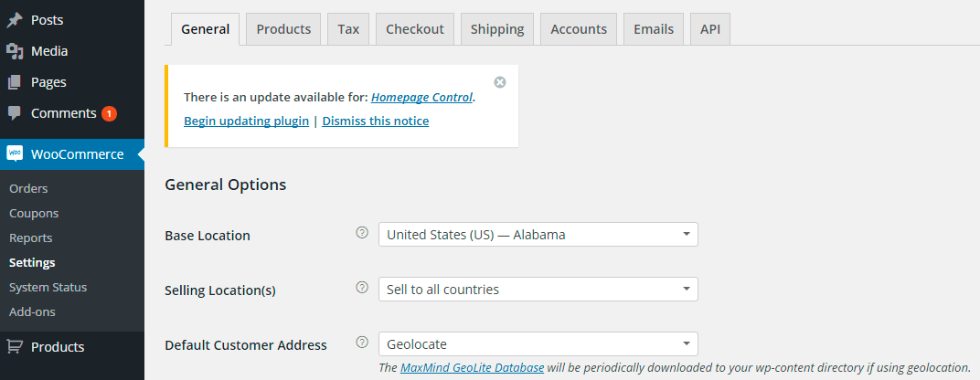Screen dimensions: 980x380
Task: Switch to the Shipping tab
Action: (497, 29)
